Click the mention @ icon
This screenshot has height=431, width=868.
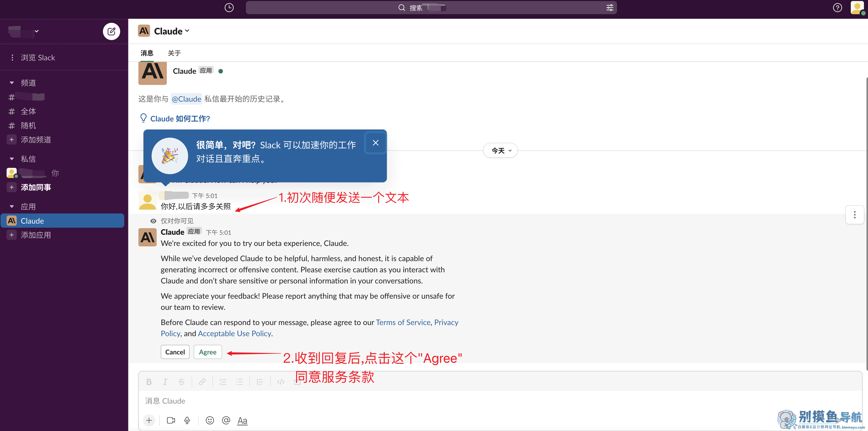[226, 420]
